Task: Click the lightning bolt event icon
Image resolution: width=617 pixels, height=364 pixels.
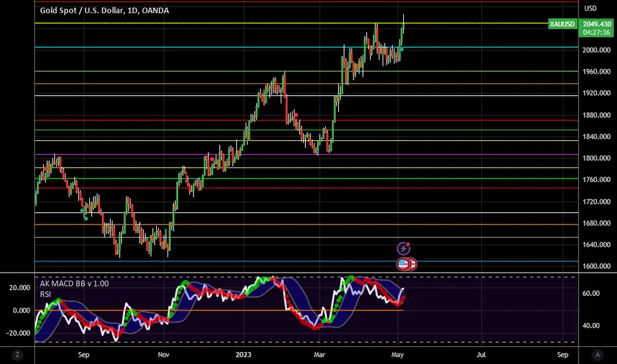Action: (403, 249)
